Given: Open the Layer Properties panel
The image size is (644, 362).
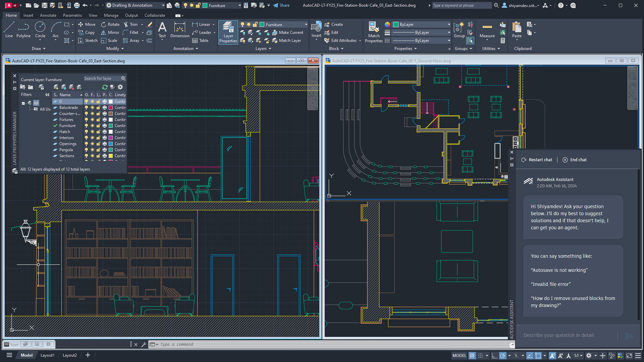Looking at the screenshot, I should (228, 32).
